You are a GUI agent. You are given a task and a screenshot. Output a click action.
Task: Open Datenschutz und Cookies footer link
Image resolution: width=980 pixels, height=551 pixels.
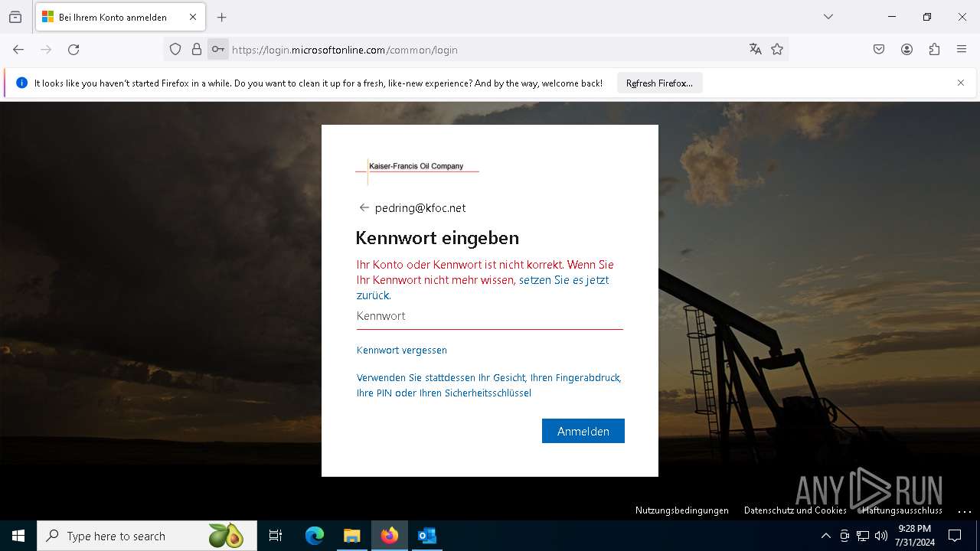(x=795, y=510)
